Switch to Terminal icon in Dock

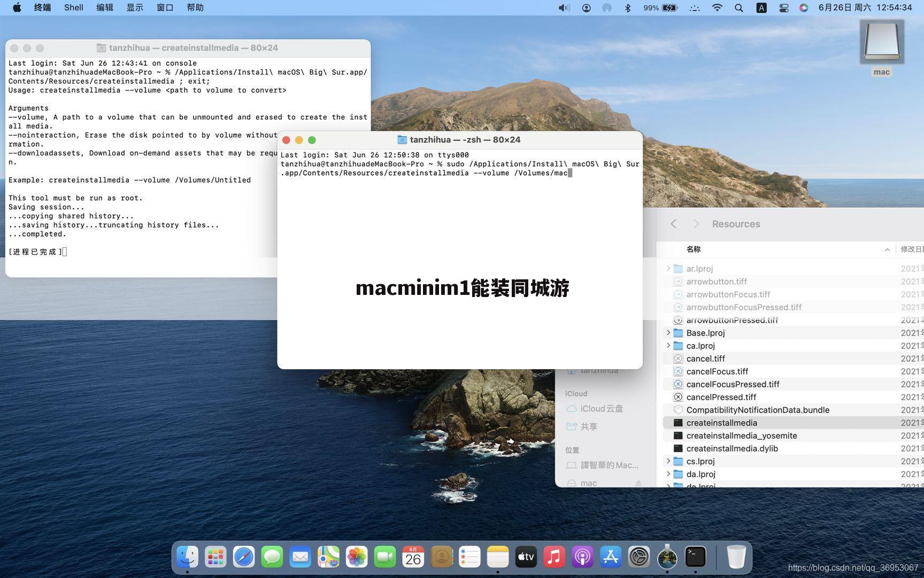coord(695,557)
